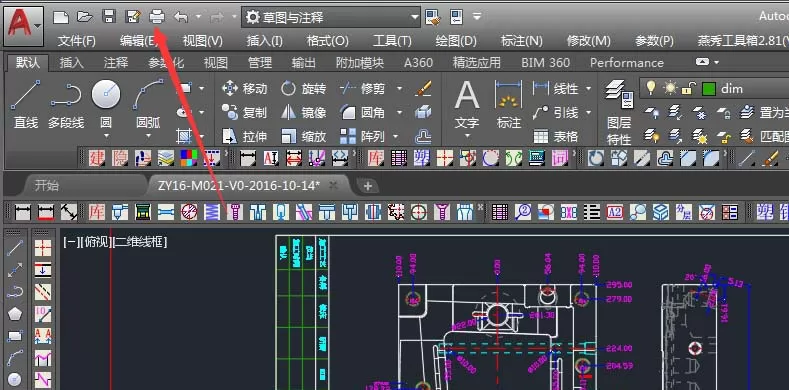Image resolution: width=789 pixels, height=390 pixels.
Task: Click the [二维线框] visual style label
Action: [140, 242]
